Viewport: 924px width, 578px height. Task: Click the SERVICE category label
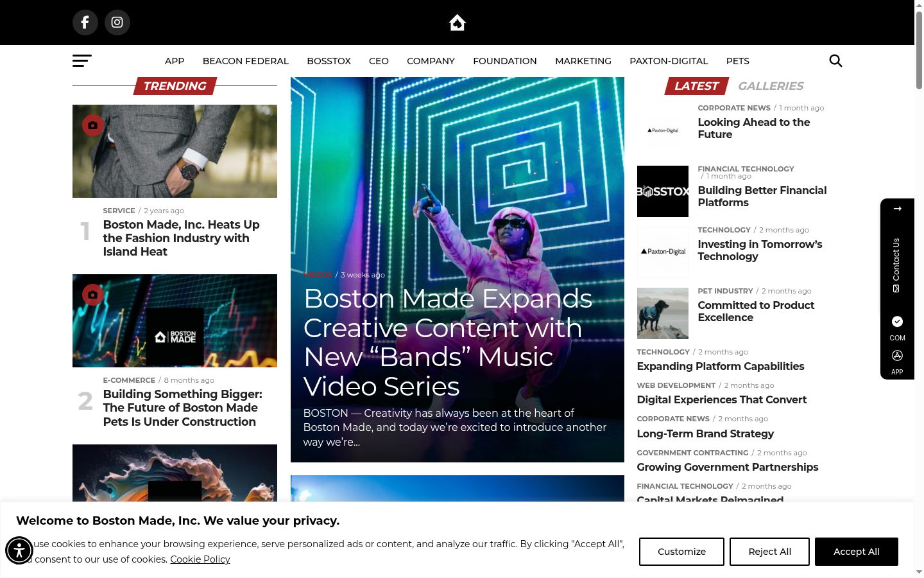tap(119, 211)
